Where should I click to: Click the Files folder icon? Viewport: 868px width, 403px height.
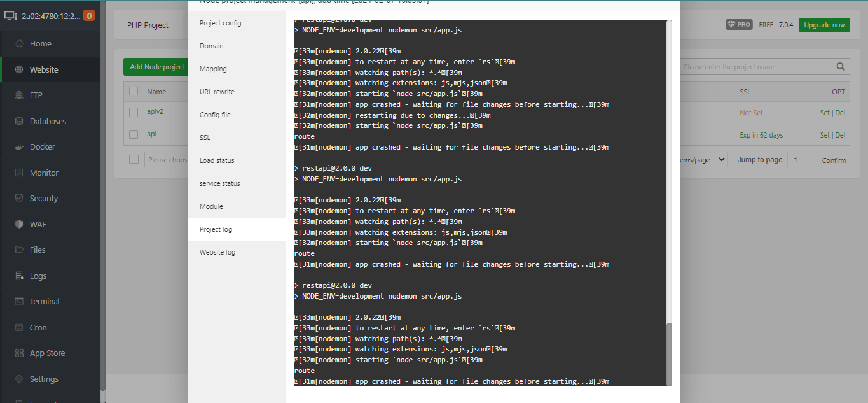(18, 250)
